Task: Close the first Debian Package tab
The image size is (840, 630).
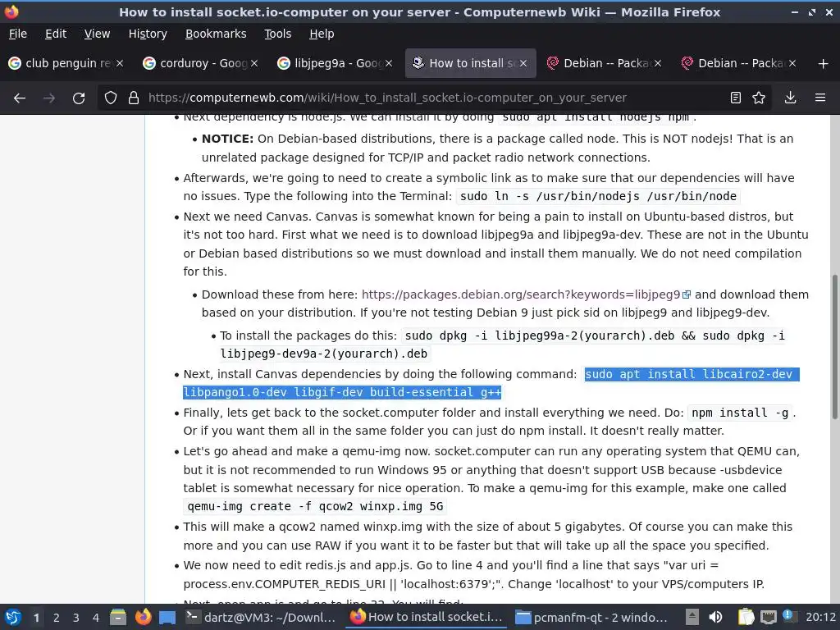Action: pyautogui.click(x=658, y=63)
